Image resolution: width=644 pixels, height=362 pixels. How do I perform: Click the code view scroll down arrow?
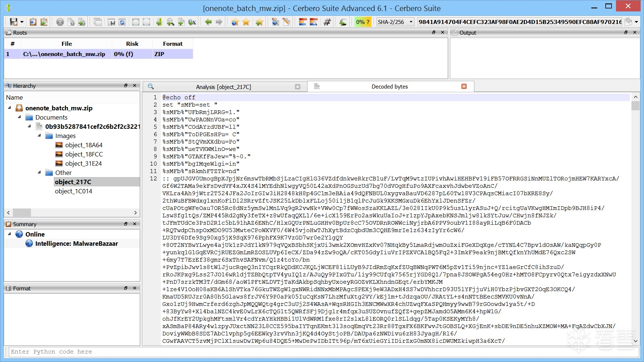pyautogui.click(x=635, y=341)
